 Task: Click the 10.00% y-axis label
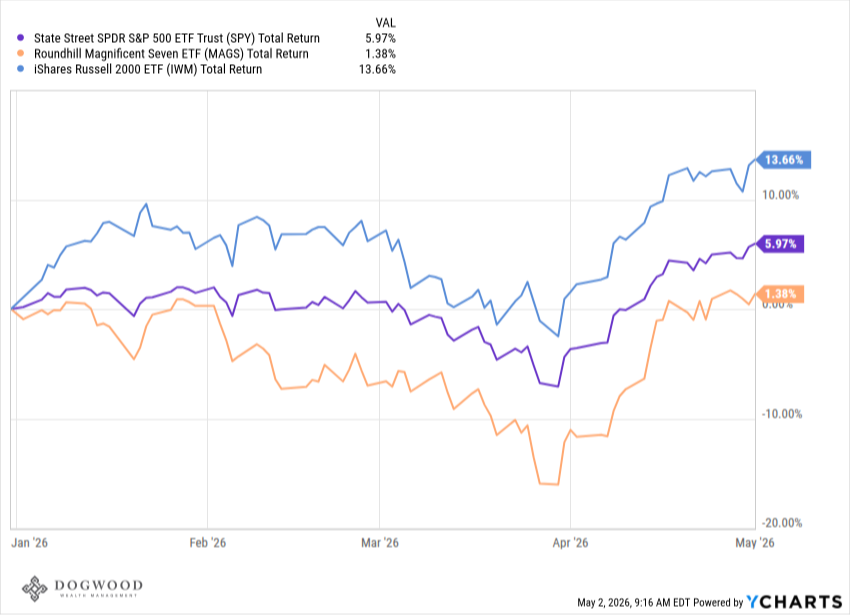click(x=781, y=195)
